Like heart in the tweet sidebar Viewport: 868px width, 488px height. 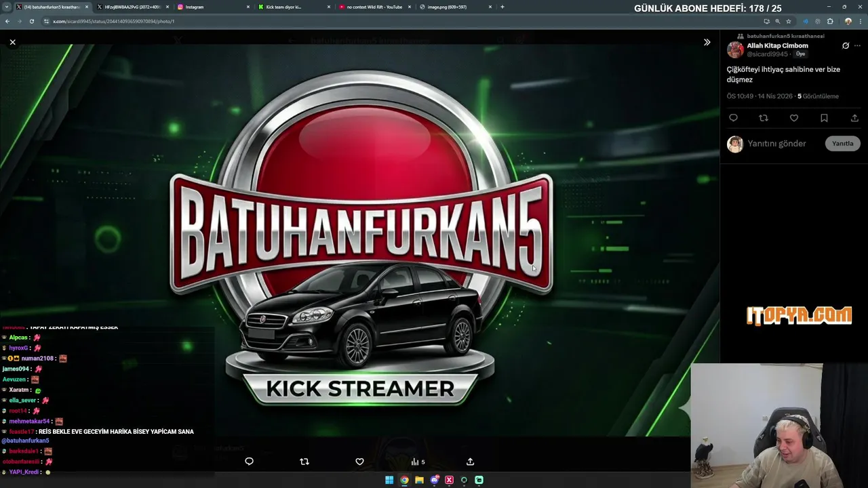[793, 118]
